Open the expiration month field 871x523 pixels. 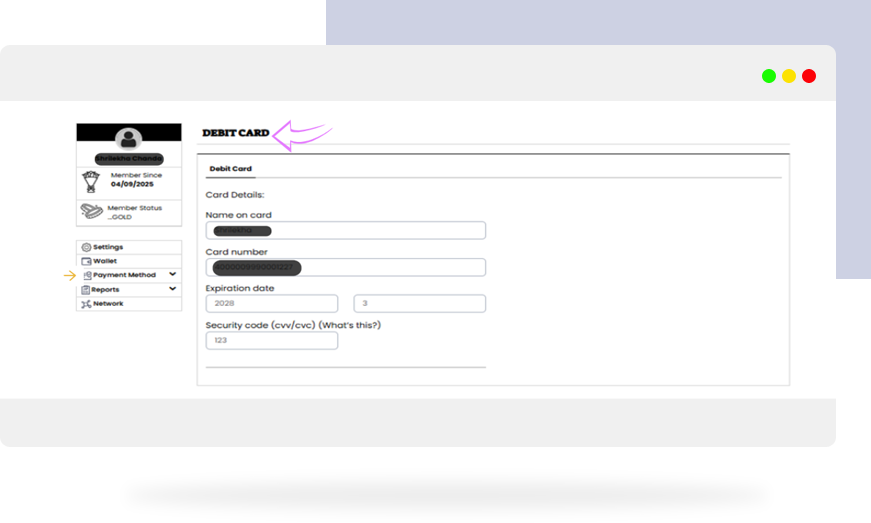click(419, 303)
